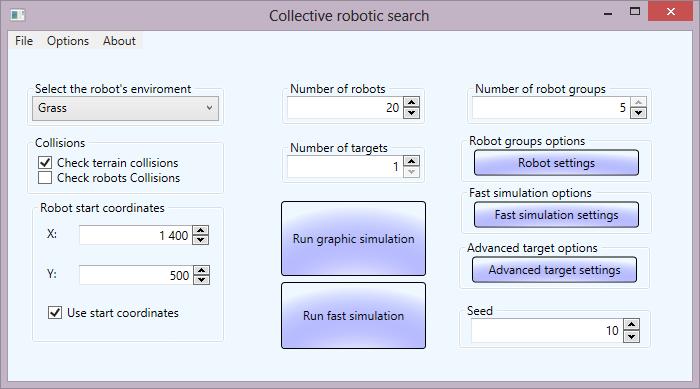This screenshot has height=389, width=700.
Task: Run fast simulation
Action: pyautogui.click(x=353, y=316)
